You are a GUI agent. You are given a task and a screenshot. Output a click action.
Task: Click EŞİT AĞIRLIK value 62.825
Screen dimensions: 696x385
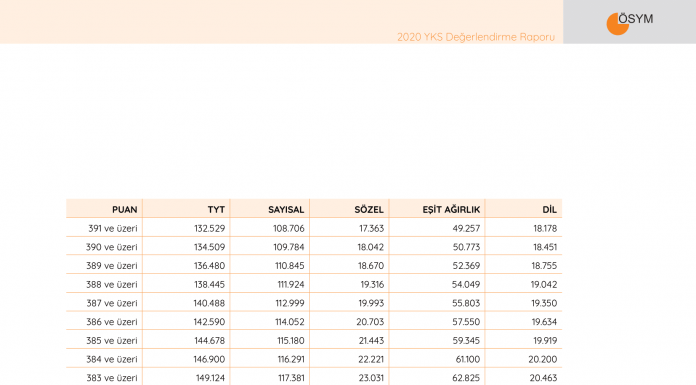(466, 378)
